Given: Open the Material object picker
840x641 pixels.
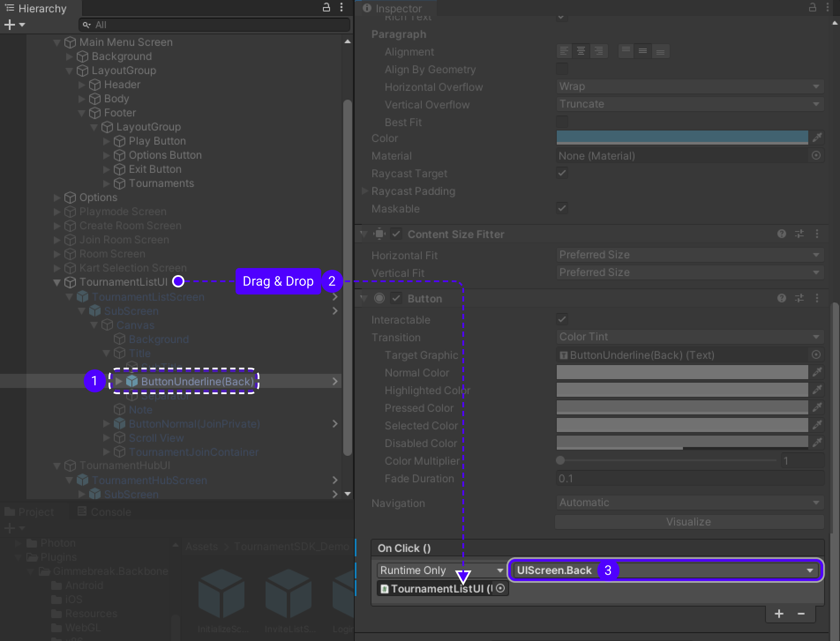Looking at the screenshot, I should coord(816,155).
